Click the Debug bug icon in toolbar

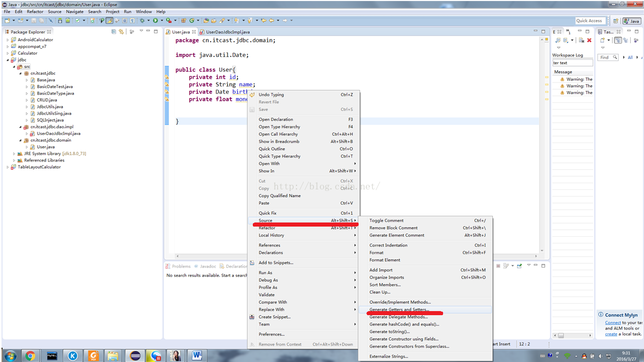click(x=141, y=20)
